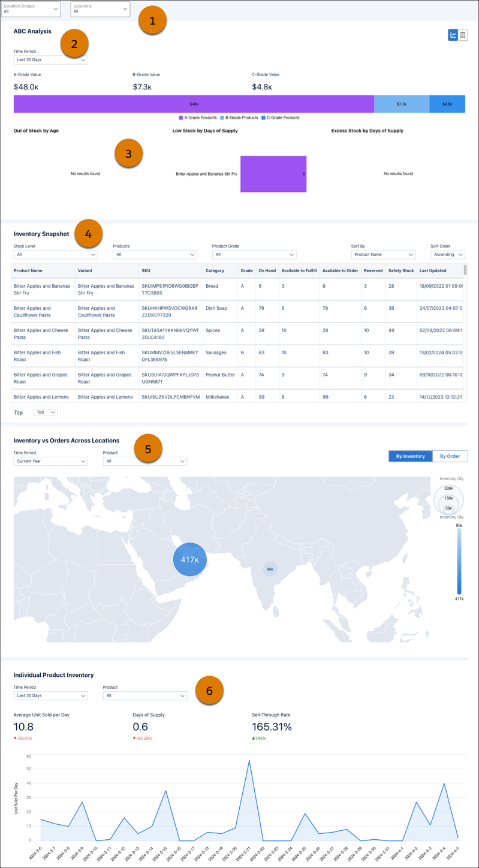Click the purple Low Stock bar for Stir Fry

(273, 174)
